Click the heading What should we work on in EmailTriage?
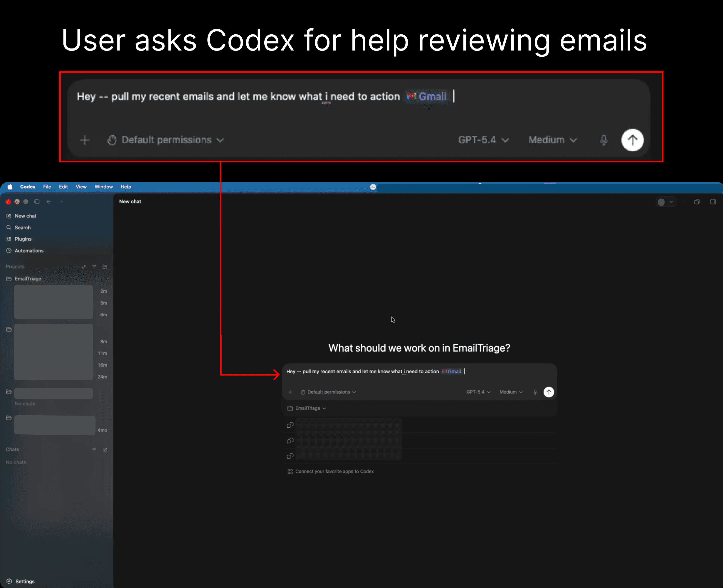The width and height of the screenshot is (723, 588). pos(419,348)
